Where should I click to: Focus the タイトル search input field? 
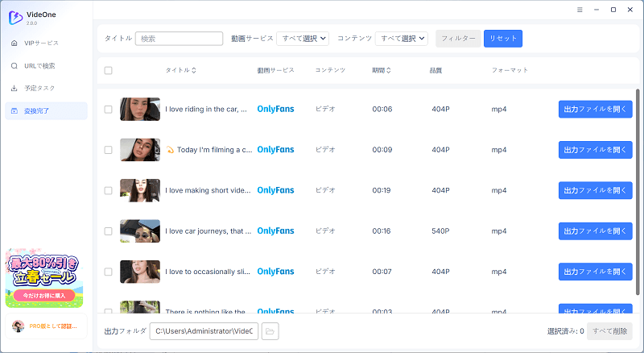point(179,39)
